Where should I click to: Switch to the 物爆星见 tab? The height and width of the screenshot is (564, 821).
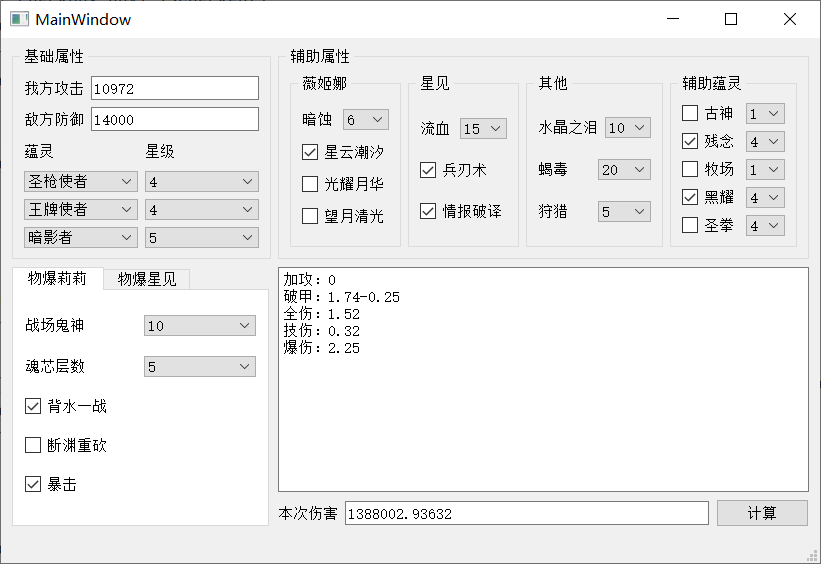pos(147,279)
